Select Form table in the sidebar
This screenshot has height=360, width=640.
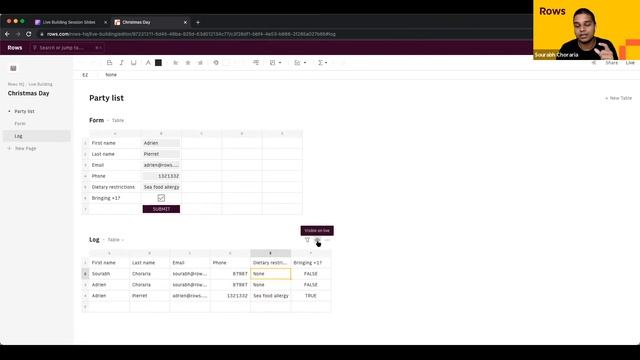pos(20,124)
